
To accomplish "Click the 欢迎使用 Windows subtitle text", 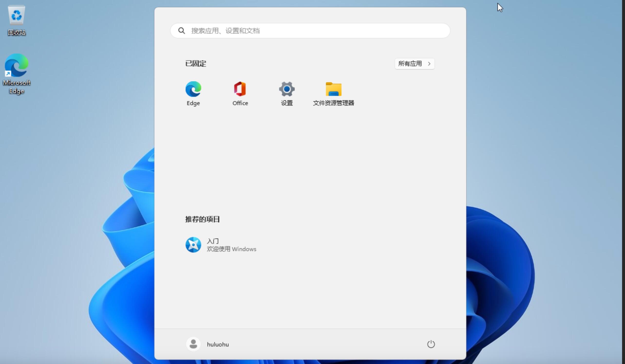I will pos(231,249).
